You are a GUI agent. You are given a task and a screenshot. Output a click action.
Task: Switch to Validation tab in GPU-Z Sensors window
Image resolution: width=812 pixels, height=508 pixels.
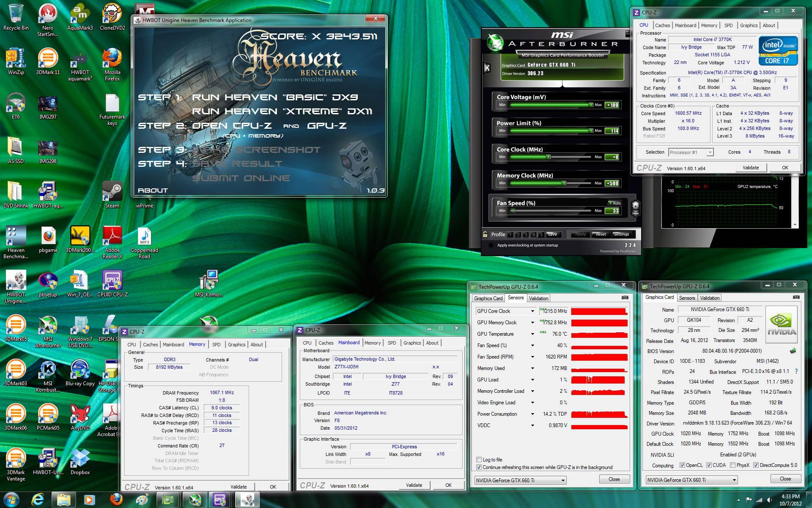pos(538,298)
